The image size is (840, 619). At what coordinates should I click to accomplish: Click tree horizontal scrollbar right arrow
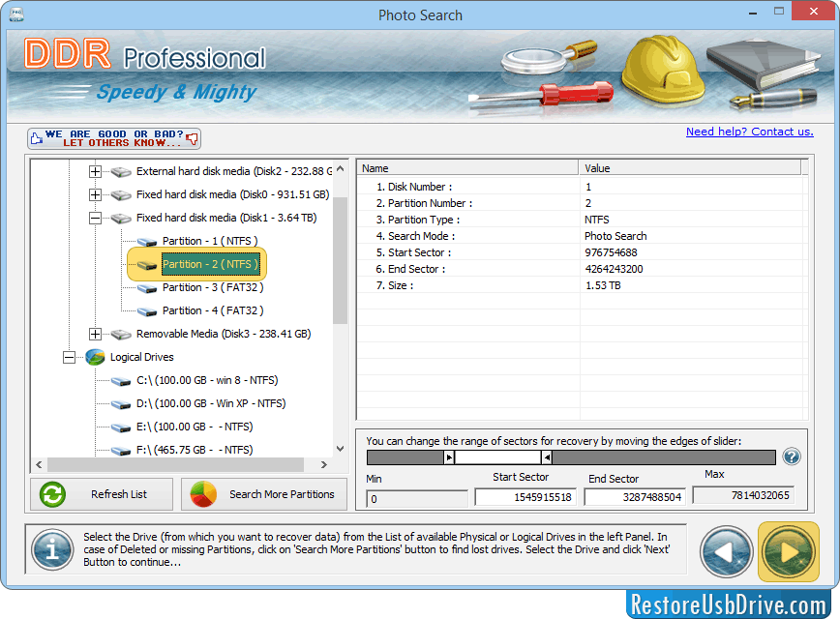323,465
